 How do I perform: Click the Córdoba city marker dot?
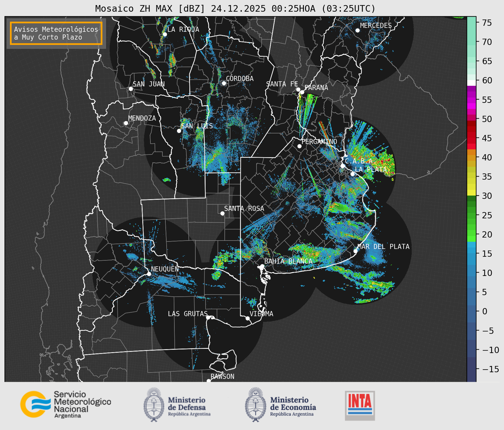point(224,83)
